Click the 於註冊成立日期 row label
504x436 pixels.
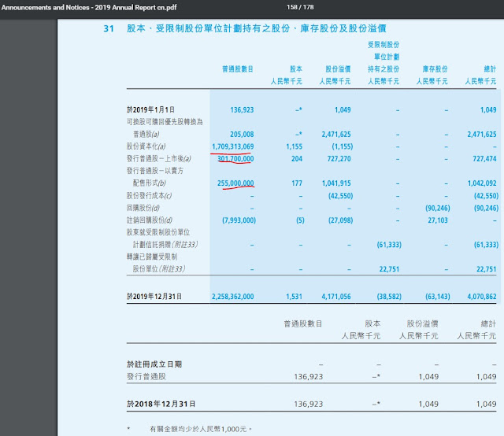click(x=154, y=364)
